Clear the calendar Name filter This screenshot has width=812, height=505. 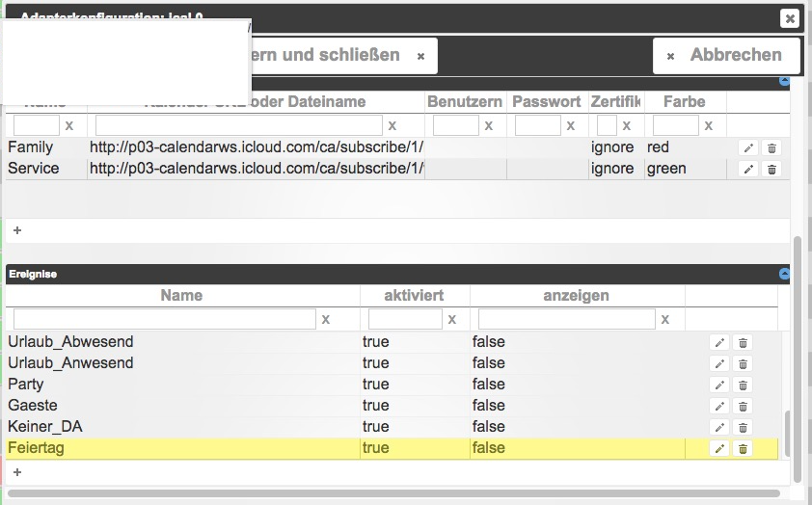click(68, 125)
